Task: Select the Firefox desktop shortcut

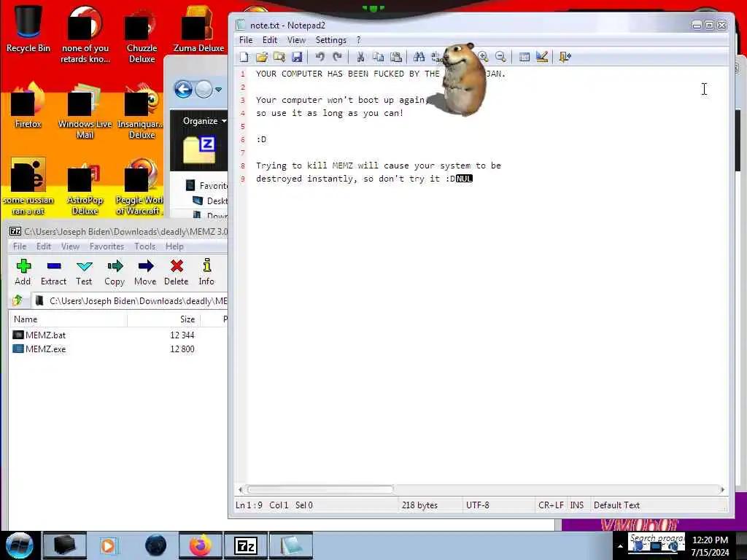Action: pyautogui.click(x=28, y=105)
